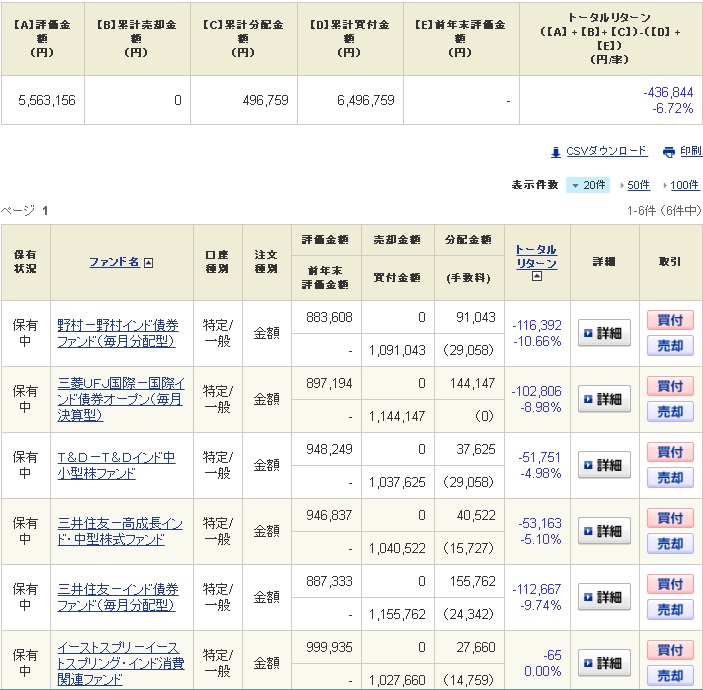Show 50件 per page
Image resolution: width=703 pixels, height=690 pixels.
point(637,185)
